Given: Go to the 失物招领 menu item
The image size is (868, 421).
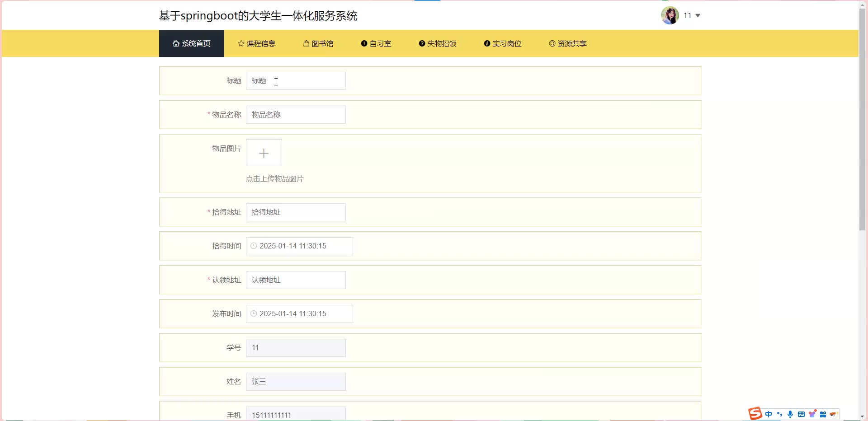Looking at the screenshot, I should tap(437, 44).
